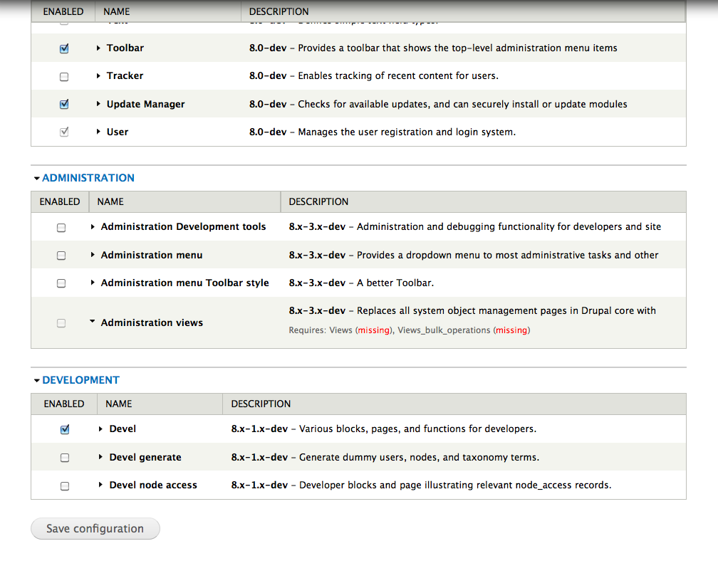Click the Administration menu module name
718x588 pixels.
[152, 255]
